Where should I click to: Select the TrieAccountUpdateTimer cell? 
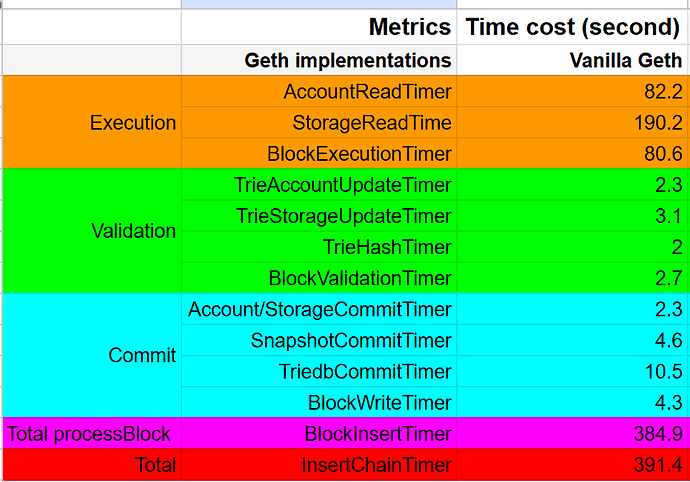319,184
